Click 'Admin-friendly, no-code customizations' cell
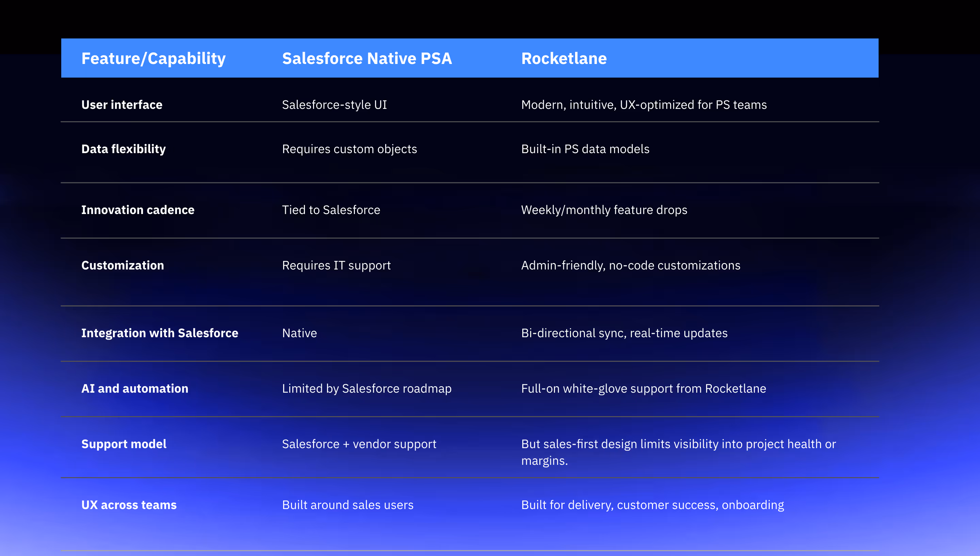The width and height of the screenshot is (980, 556). click(631, 265)
